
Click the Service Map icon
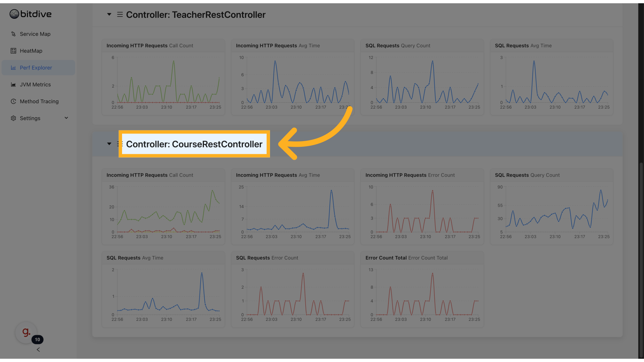(13, 34)
